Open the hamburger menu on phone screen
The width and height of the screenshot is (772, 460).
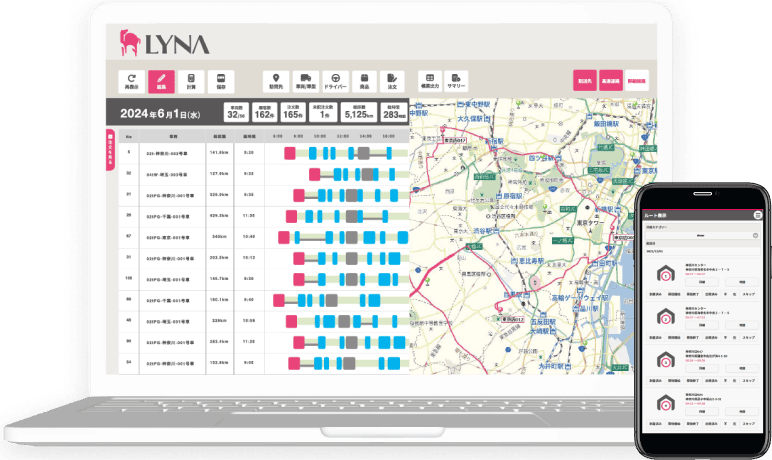point(758,215)
